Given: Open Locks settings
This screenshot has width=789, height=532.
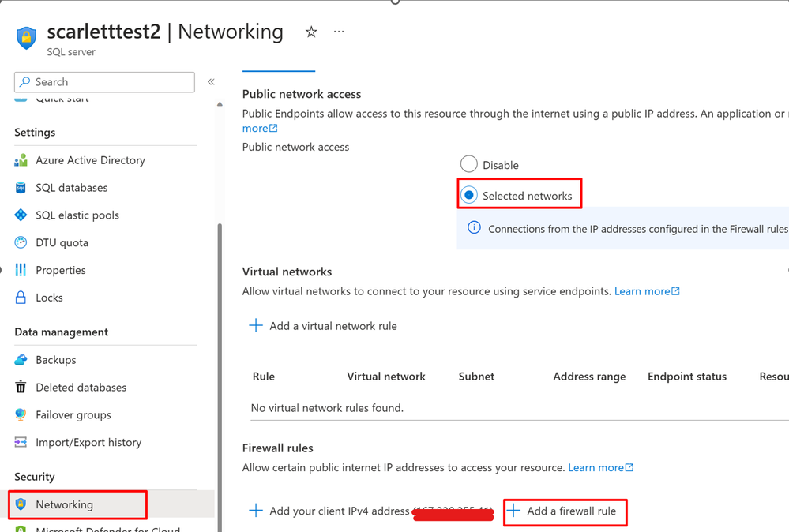Looking at the screenshot, I should pos(49,298).
